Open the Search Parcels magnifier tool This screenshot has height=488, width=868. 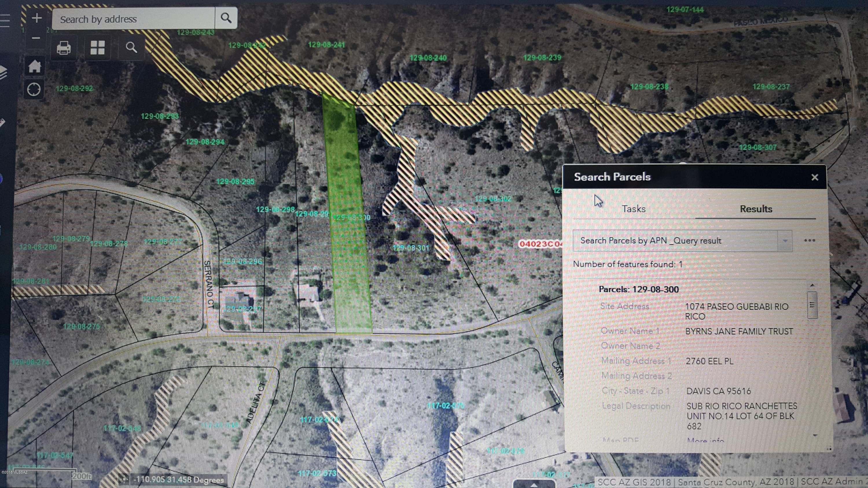[x=131, y=48]
